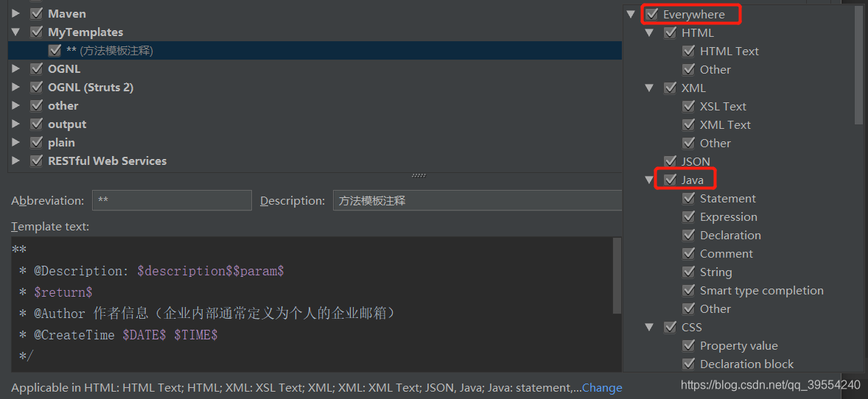Screen dimensions: 868x399
Task: Click the Applicable in HTML status text
Action: tap(296, 388)
